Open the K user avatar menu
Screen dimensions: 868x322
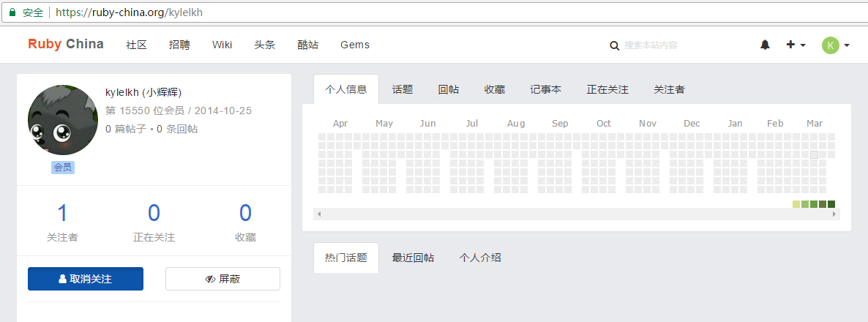(x=835, y=45)
